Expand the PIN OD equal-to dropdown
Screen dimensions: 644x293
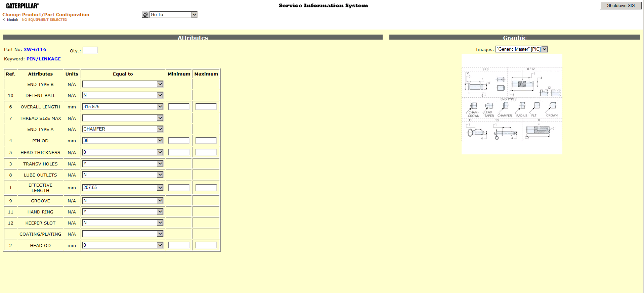coord(123,140)
